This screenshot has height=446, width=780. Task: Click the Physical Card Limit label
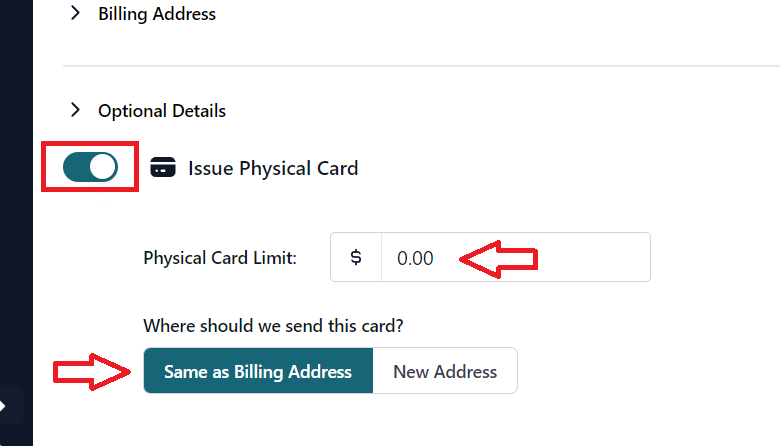coord(220,258)
